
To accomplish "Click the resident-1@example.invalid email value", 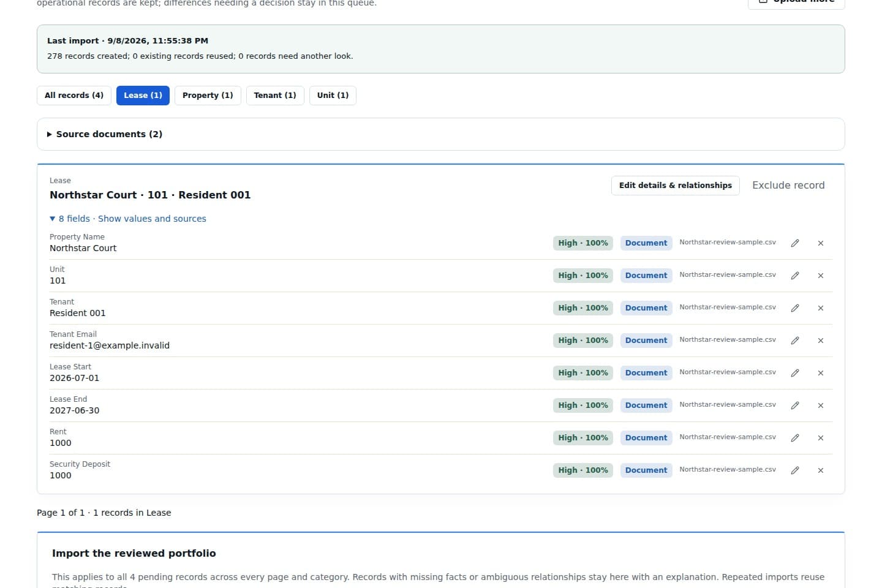I will pos(110,345).
